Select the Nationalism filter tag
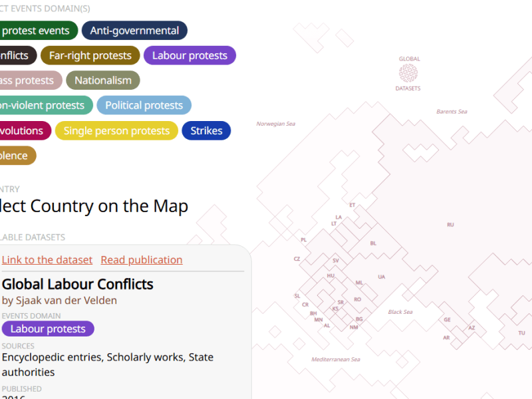 [102, 80]
